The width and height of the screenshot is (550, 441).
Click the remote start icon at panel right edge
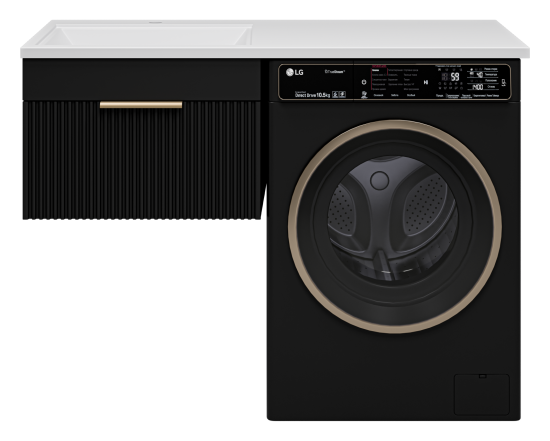(504, 83)
